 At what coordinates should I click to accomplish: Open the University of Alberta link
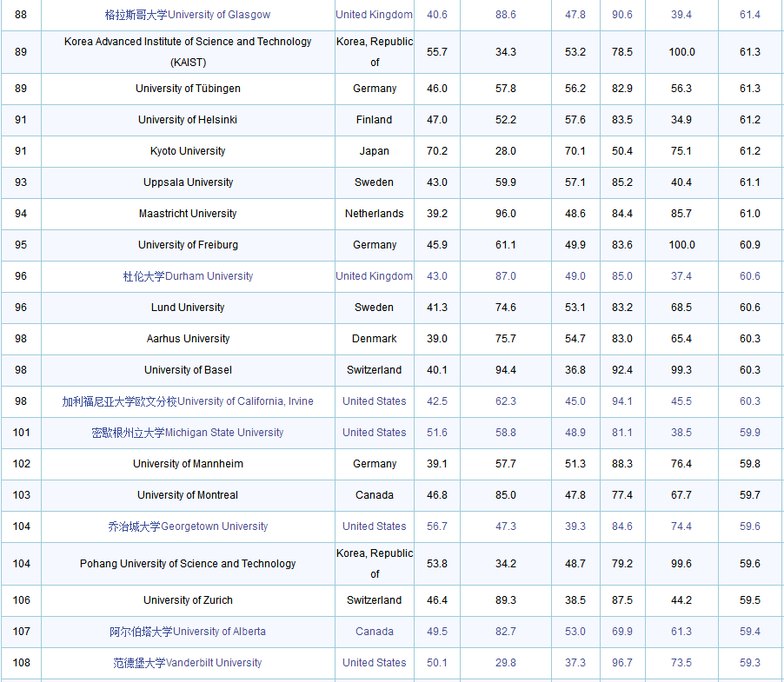pos(188,632)
